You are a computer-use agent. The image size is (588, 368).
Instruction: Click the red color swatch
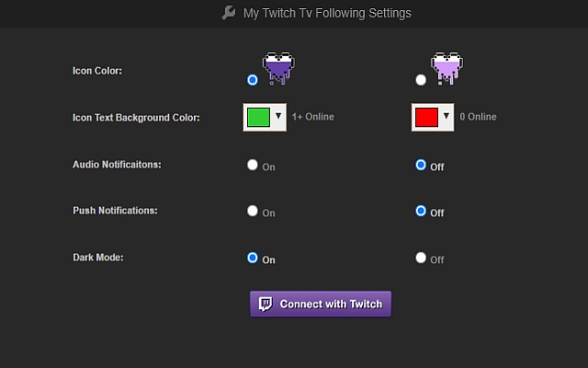point(426,117)
